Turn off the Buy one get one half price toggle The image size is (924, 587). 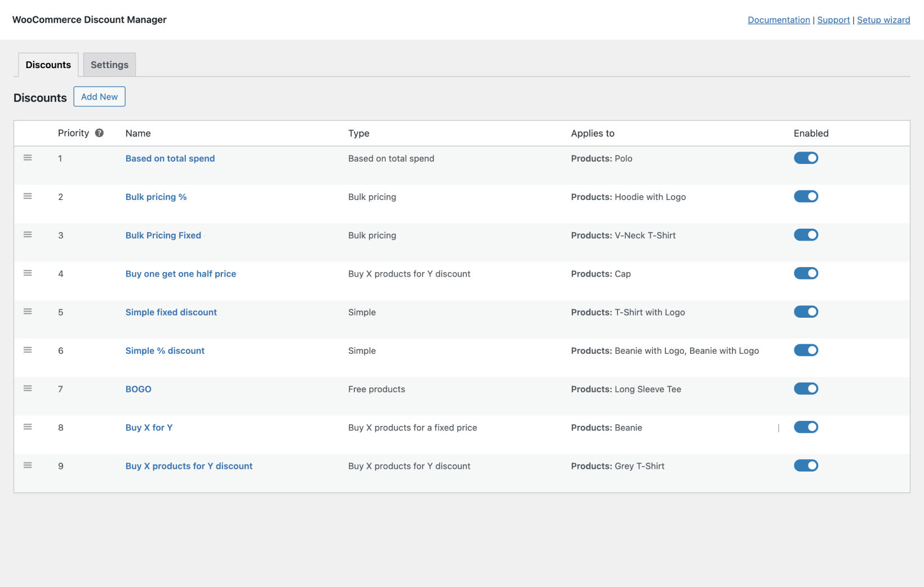[x=806, y=273]
